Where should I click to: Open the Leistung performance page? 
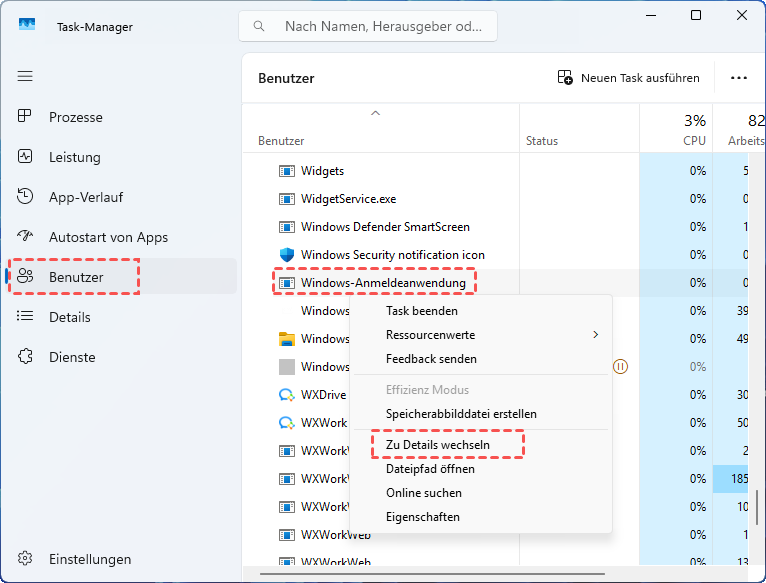(74, 157)
